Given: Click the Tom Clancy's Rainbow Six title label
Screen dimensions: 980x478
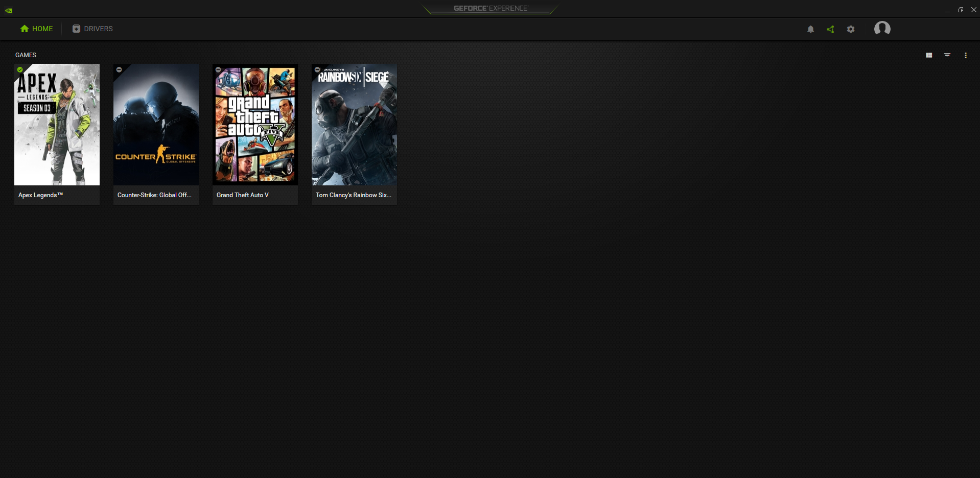Looking at the screenshot, I should 354,195.
